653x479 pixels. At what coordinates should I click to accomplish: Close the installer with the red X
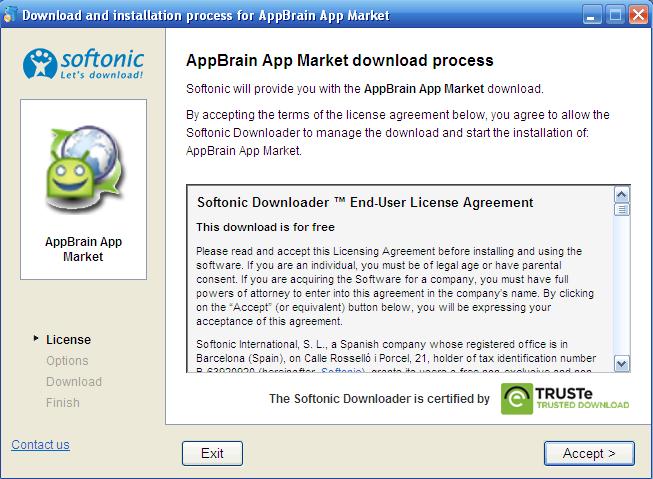(x=638, y=15)
